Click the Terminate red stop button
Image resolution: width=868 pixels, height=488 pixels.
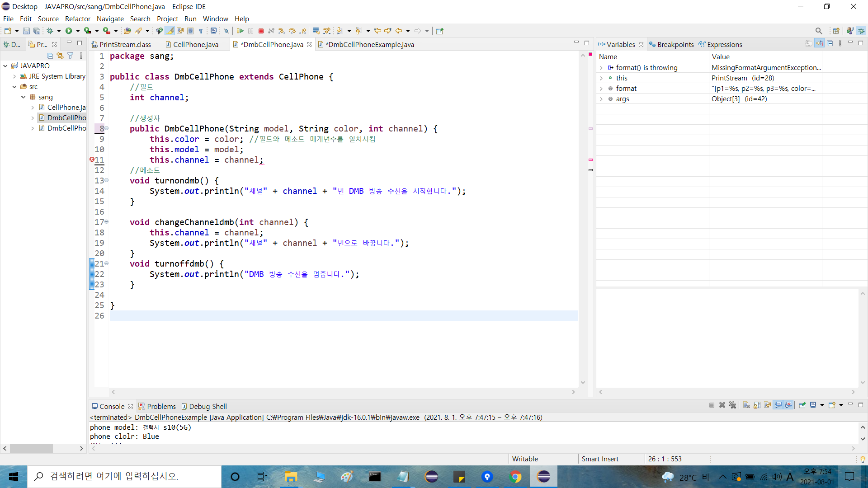pos(261,31)
